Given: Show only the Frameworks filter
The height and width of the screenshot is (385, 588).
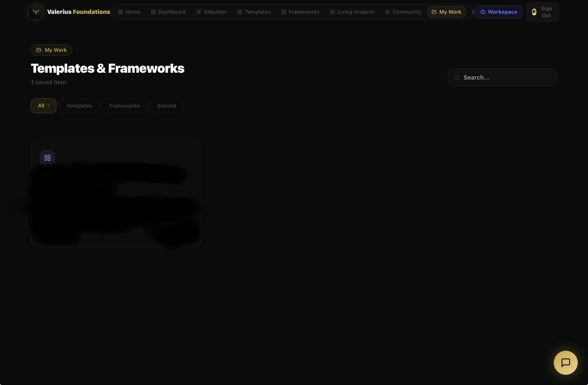Looking at the screenshot, I should tap(125, 106).
